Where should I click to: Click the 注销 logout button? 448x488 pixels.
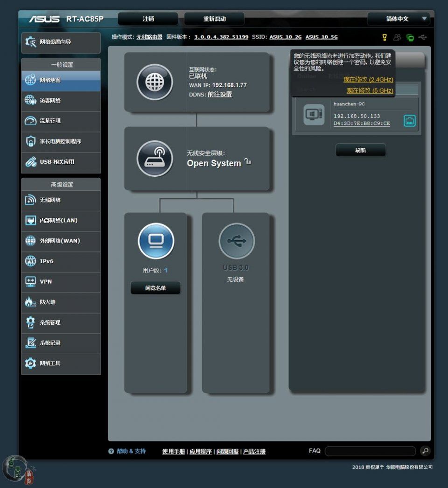tap(148, 19)
